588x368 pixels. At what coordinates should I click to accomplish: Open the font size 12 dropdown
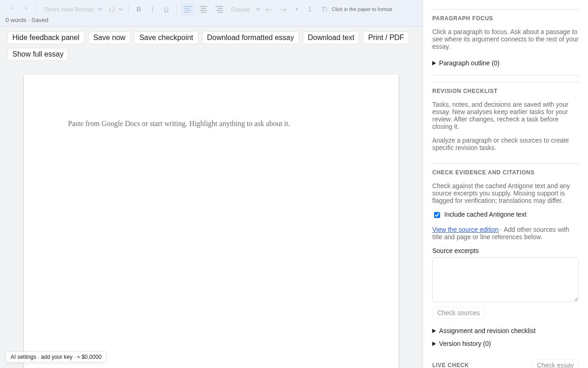(116, 9)
